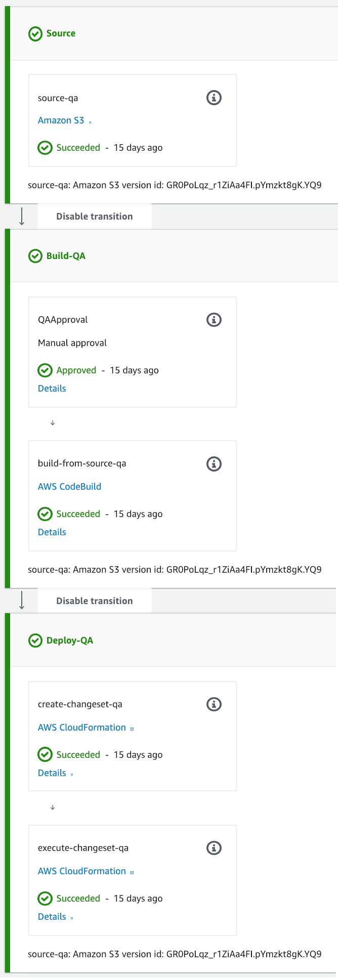The height and width of the screenshot is (980, 338).
Task: Open AWS CodeBuild from build-from-source-qa
Action: point(69,486)
